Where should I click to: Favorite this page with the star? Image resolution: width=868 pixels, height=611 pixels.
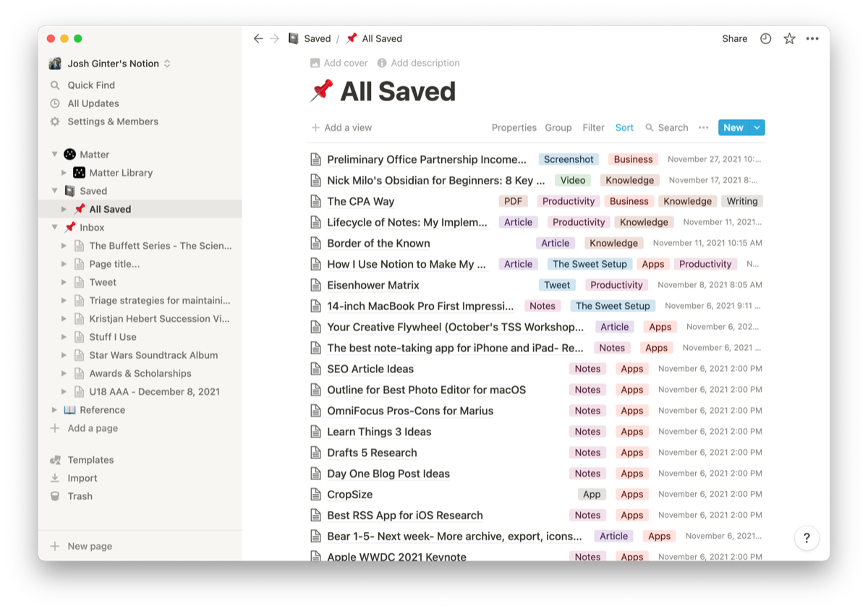click(789, 38)
